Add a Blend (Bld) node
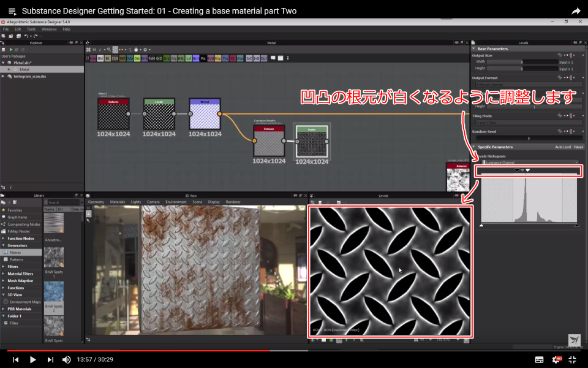The height and width of the screenshot is (368, 588). [100, 58]
